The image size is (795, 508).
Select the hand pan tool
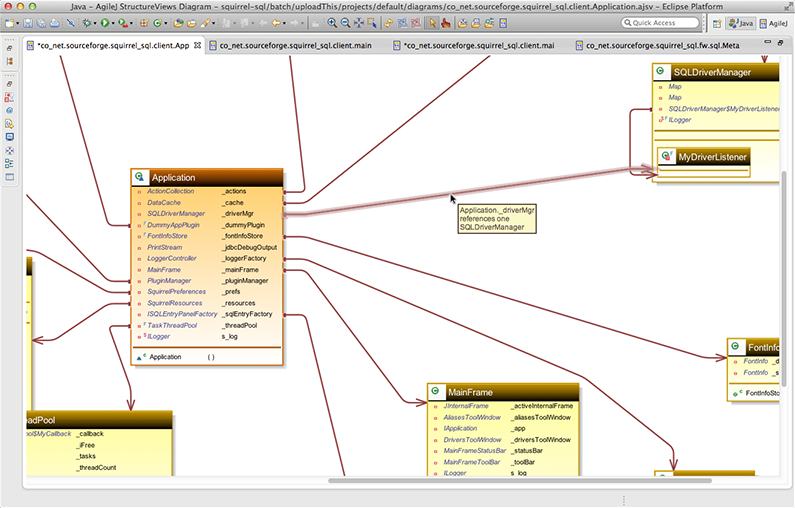tap(446, 23)
